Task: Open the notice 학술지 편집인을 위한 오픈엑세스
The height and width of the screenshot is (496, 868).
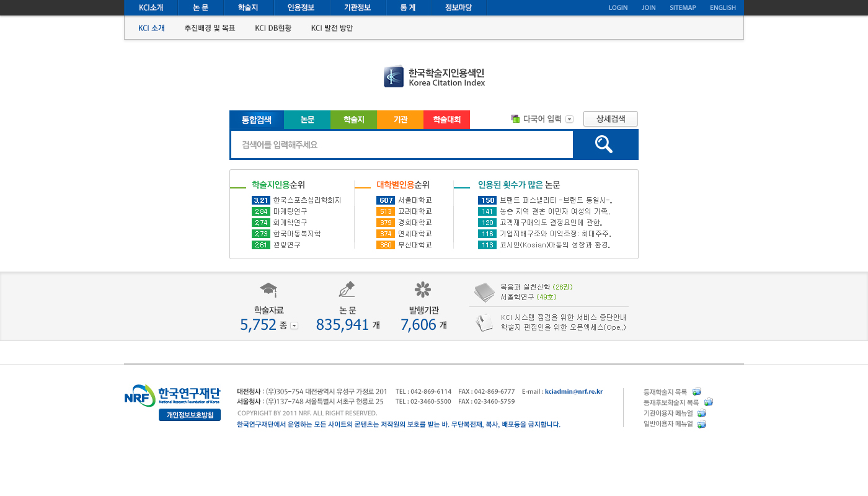Action: pyautogui.click(x=564, y=327)
